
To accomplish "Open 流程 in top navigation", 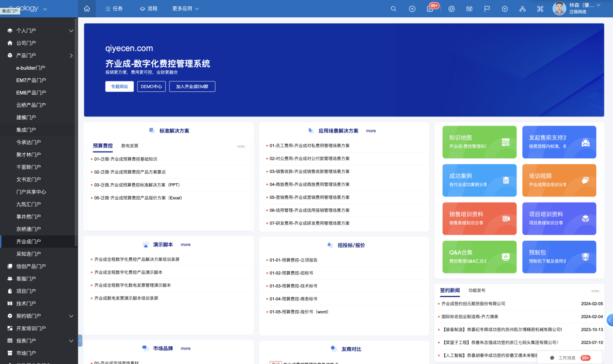I will tap(148, 9).
